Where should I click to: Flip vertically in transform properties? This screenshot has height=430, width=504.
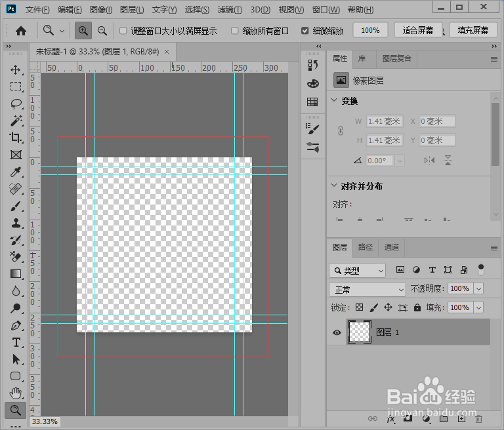(448, 160)
